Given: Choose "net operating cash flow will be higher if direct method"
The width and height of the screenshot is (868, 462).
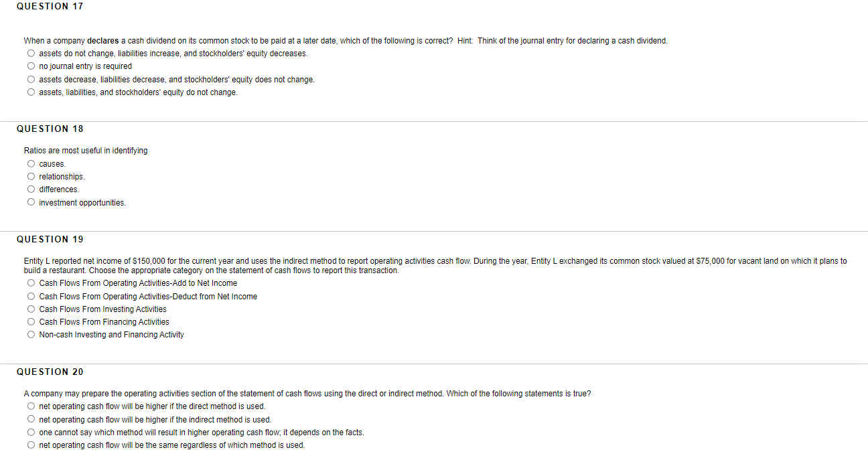Looking at the screenshot, I should point(31,406).
